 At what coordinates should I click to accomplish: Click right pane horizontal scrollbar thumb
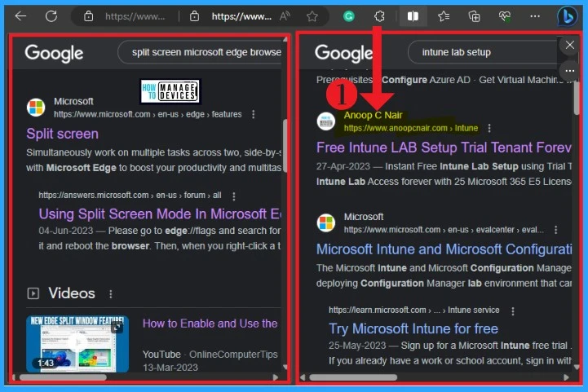353,377
